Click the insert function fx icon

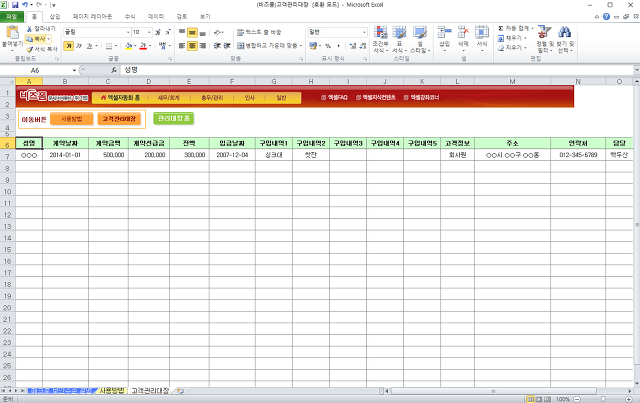(x=114, y=70)
